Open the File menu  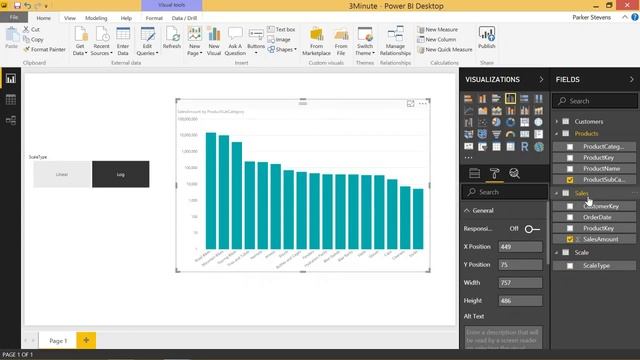pos(14,18)
